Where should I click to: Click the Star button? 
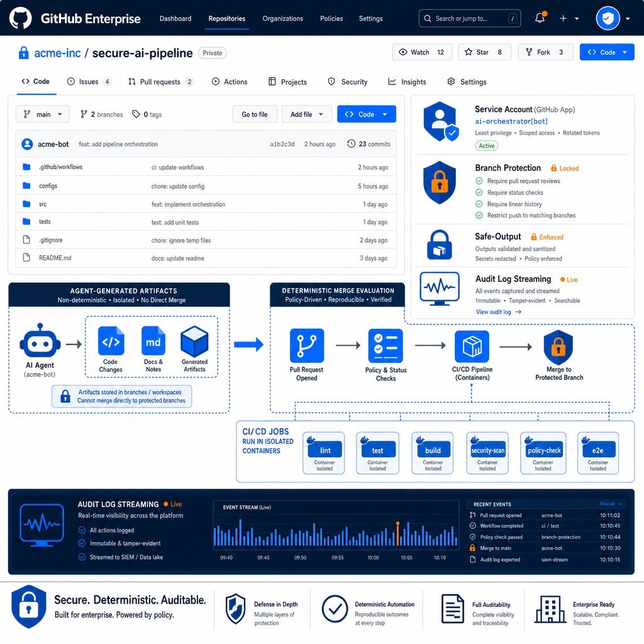[485, 52]
